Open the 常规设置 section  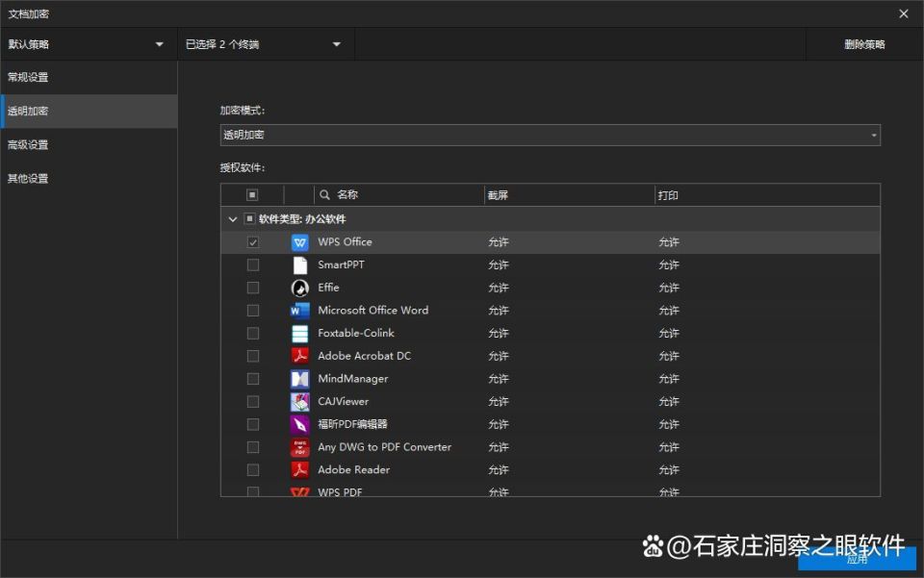coord(89,77)
